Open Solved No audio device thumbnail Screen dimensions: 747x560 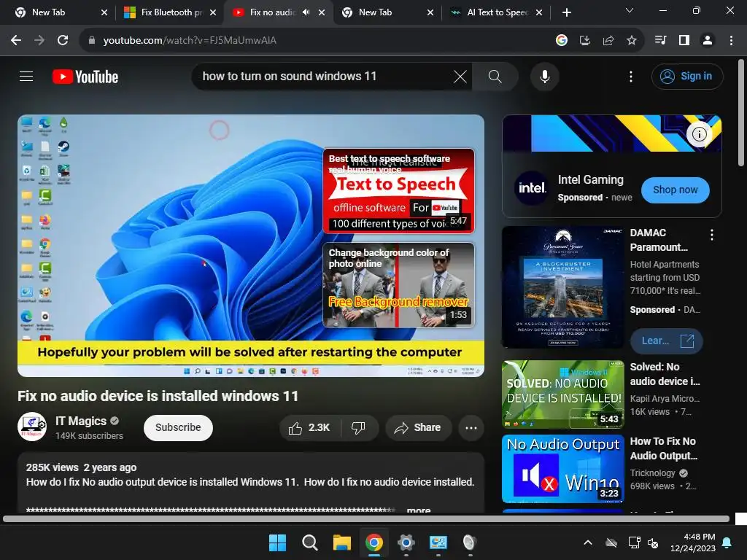point(562,394)
